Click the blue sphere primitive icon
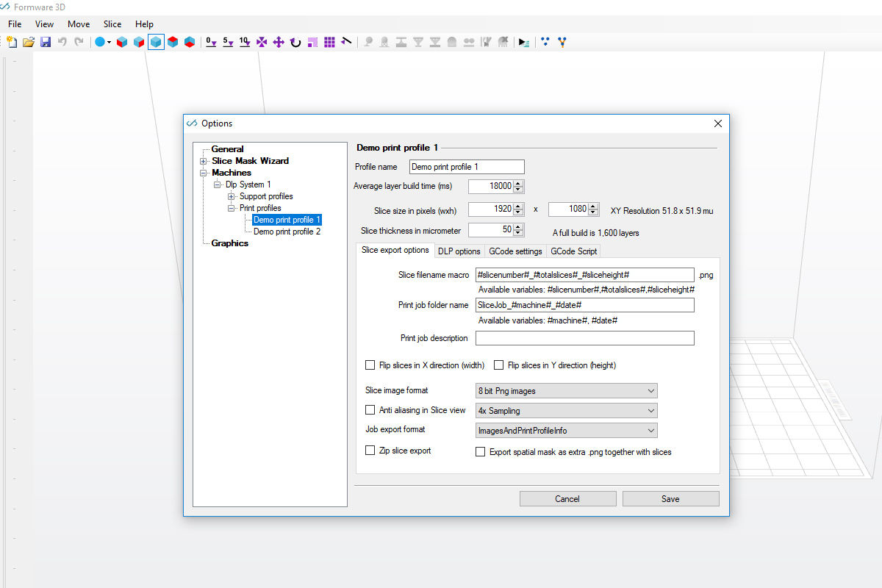The image size is (882, 588). coord(100,42)
